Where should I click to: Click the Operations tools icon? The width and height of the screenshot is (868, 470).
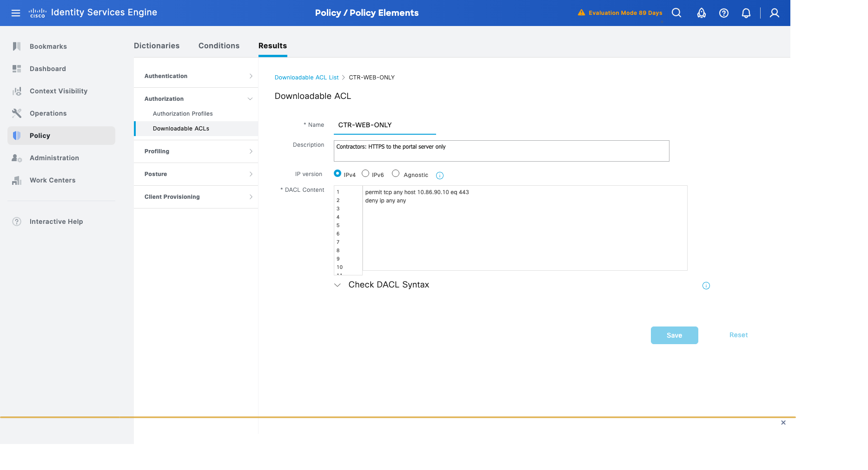coord(17,113)
